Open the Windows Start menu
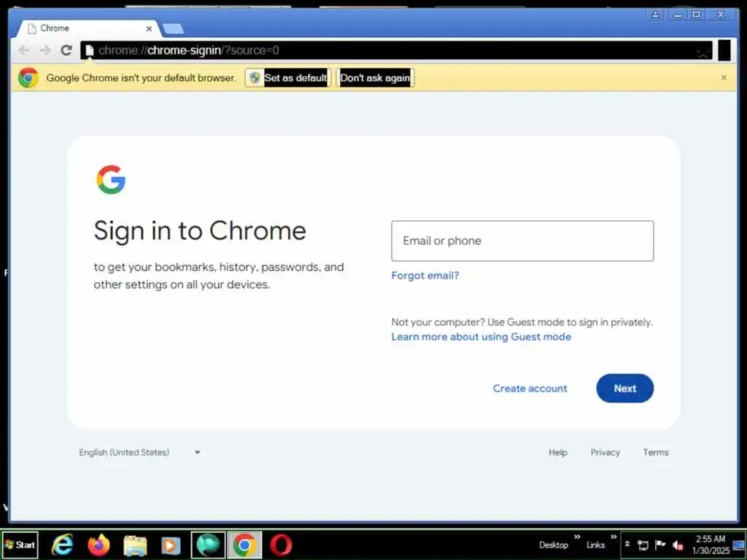The width and height of the screenshot is (747, 560). tap(20, 545)
